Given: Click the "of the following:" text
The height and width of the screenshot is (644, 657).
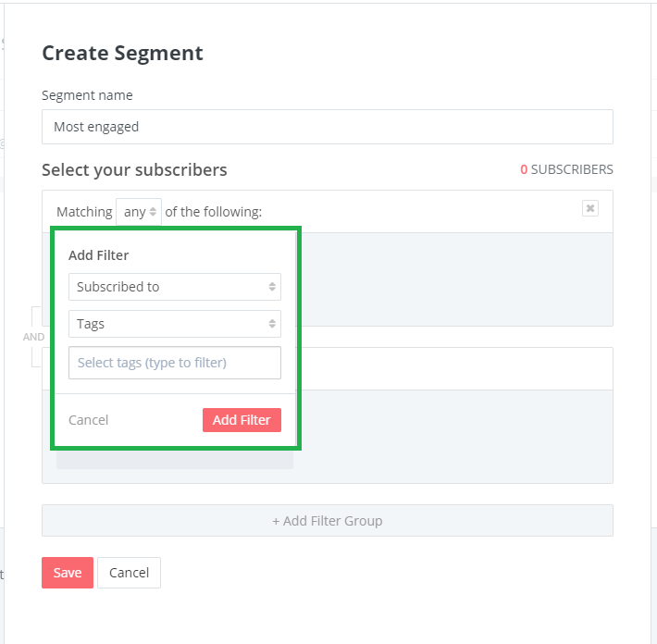Looking at the screenshot, I should click(213, 212).
